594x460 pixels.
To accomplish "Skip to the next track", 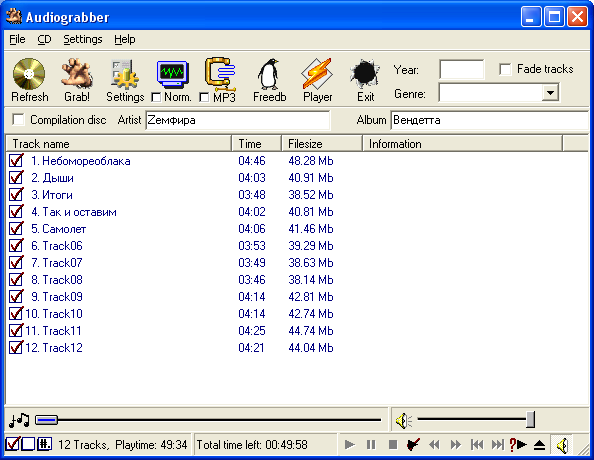I will pos(497,444).
